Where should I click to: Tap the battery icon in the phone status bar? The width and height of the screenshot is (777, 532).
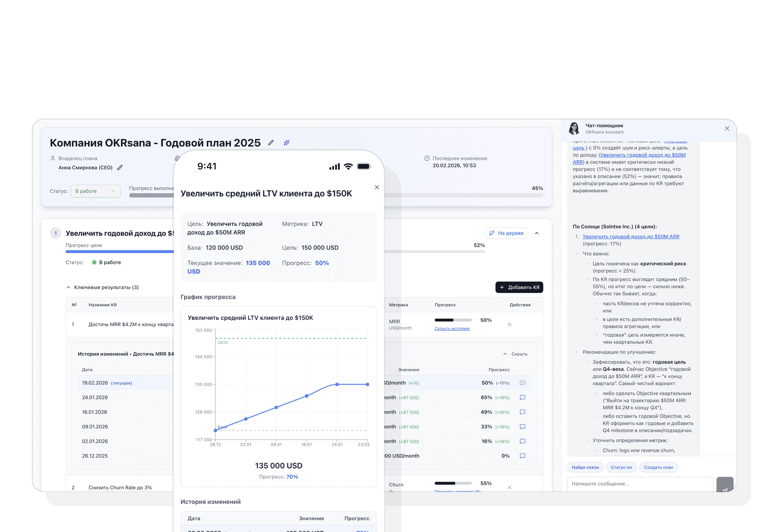click(x=364, y=166)
